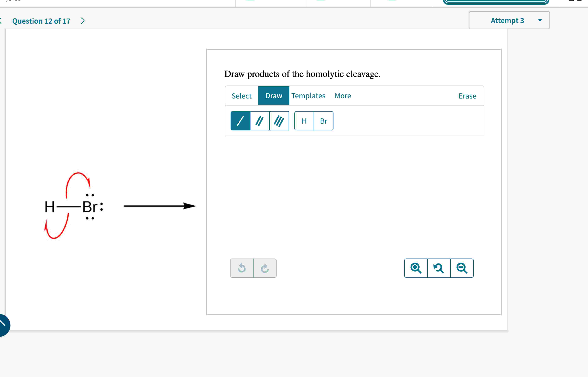This screenshot has height=377, width=588.
Task: Switch to the Select tab
Action: click(241, 96)
